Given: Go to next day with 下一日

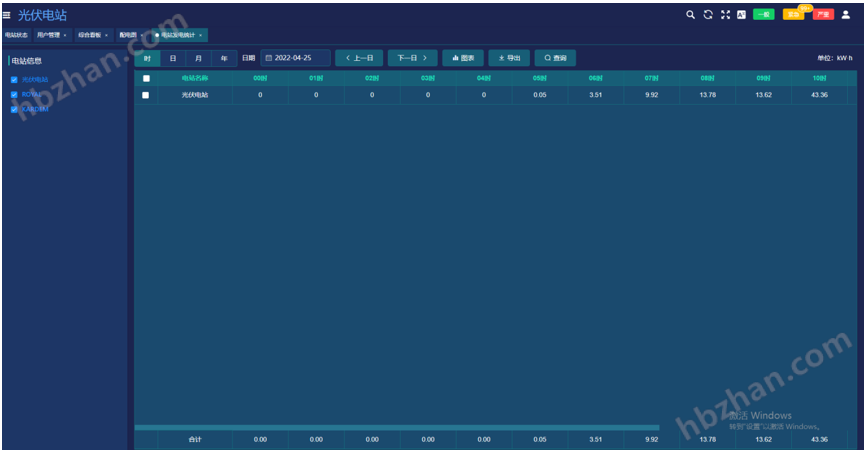Looking at the screenshot, I should point(412,58).
